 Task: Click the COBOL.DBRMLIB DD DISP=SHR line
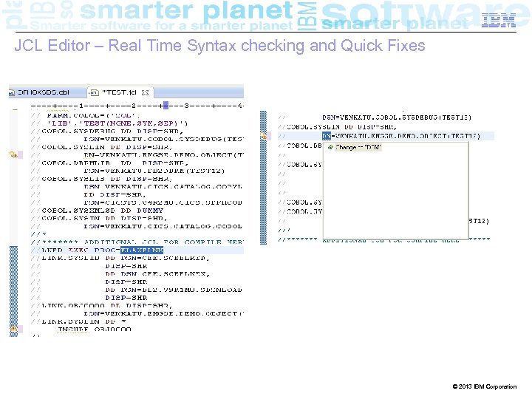[108, 163]
